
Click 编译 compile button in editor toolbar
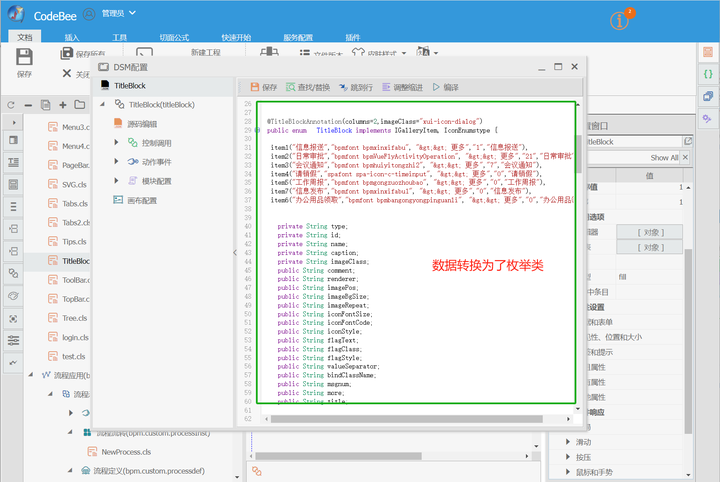click(446, 87)
